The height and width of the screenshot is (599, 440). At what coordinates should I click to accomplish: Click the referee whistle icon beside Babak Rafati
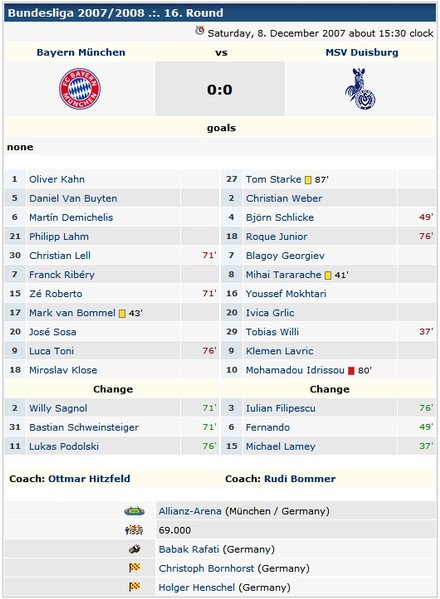[x=134, y=549]
